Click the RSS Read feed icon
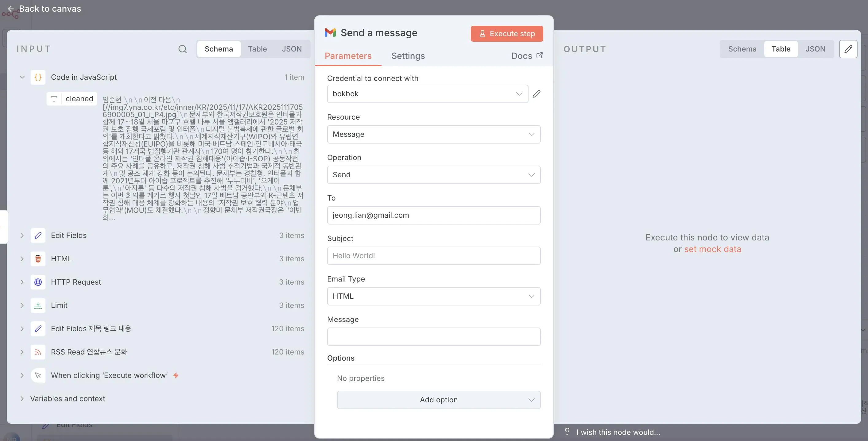868x441 pixels. coord(38,352)
